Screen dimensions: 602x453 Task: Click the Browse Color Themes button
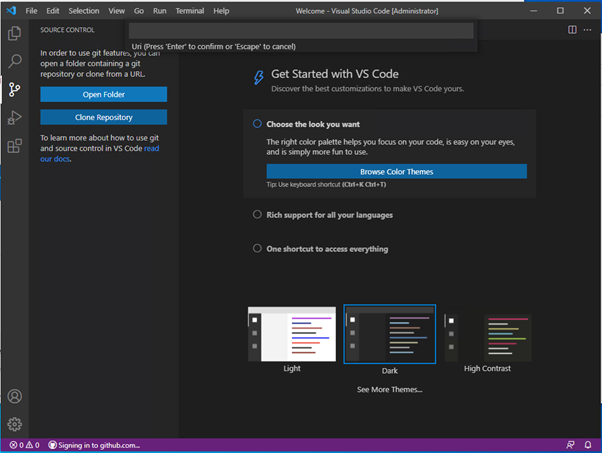tap(396, 171)
